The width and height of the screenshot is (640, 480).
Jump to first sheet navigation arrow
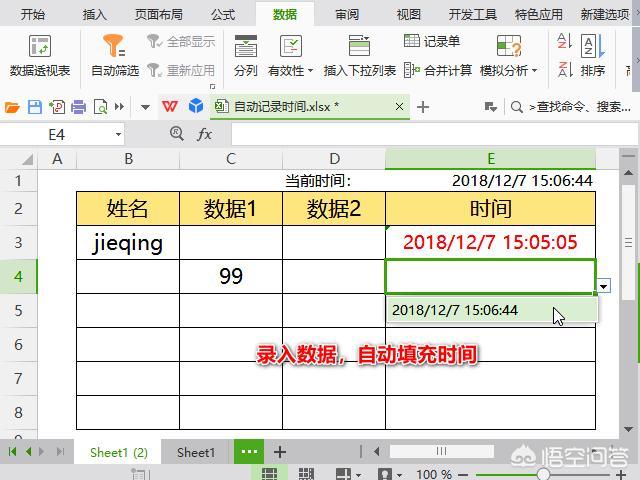12,451
